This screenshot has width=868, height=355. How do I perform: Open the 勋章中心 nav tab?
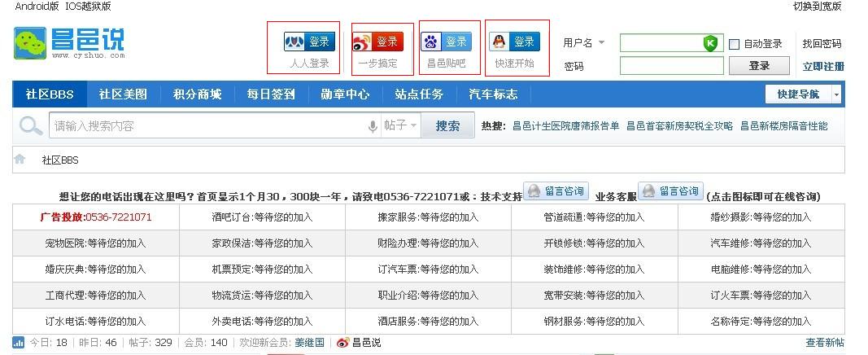(345, 94)
